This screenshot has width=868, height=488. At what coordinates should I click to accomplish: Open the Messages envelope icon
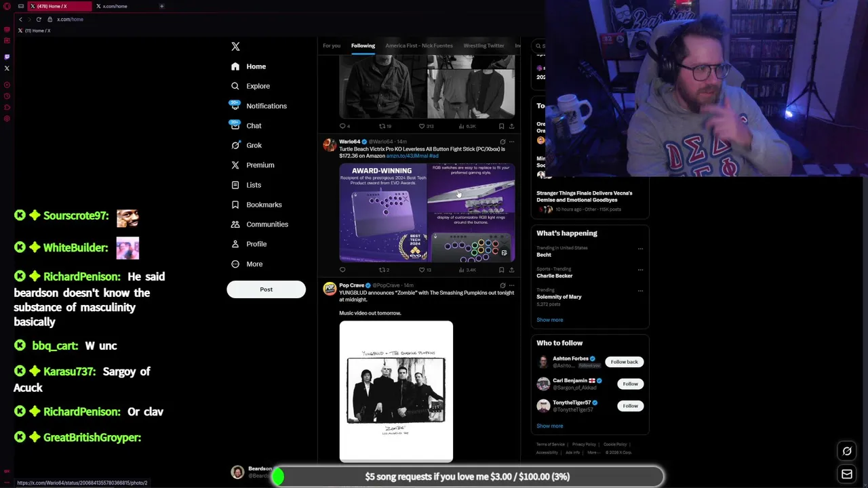[847, 474]
